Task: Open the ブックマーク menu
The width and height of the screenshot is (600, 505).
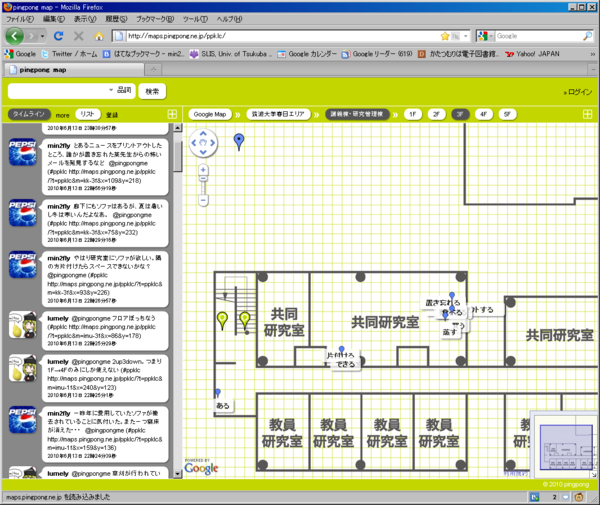Action: 155,19
